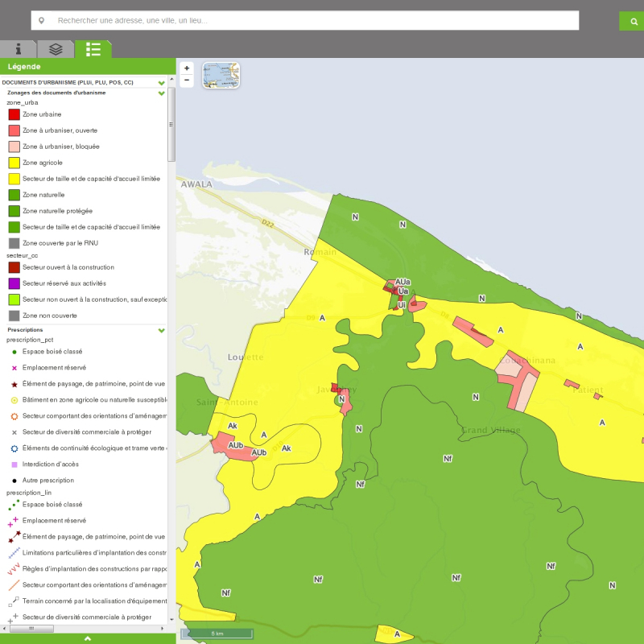This screenshot has height=644, width=644.
Task: Click the location pin icon in search bar
Action: pos(41,21)
